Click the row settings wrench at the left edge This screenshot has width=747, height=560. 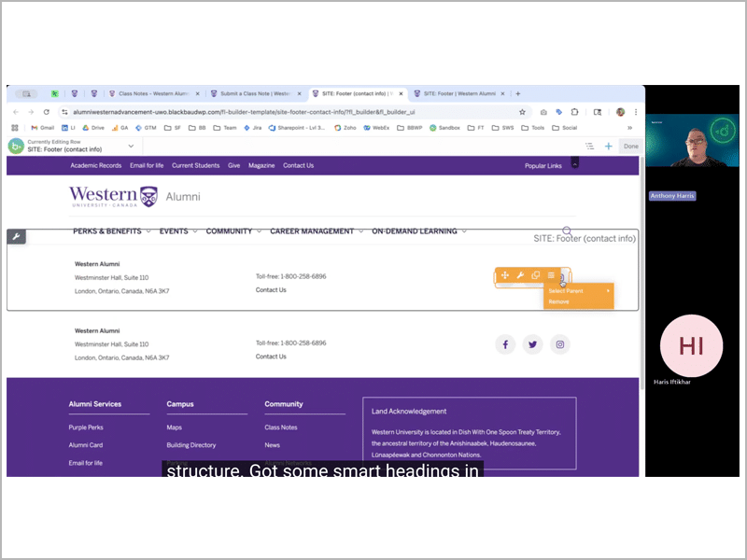coord(16,236)
